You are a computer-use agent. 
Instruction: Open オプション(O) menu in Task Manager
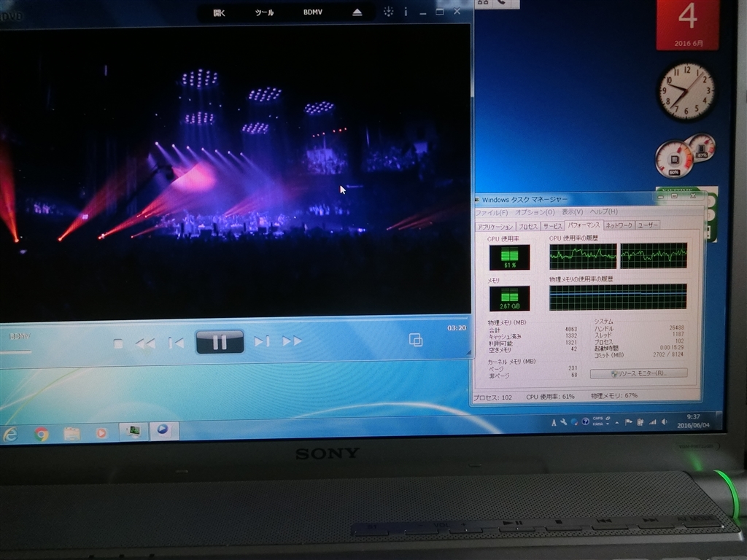(535, 212)
